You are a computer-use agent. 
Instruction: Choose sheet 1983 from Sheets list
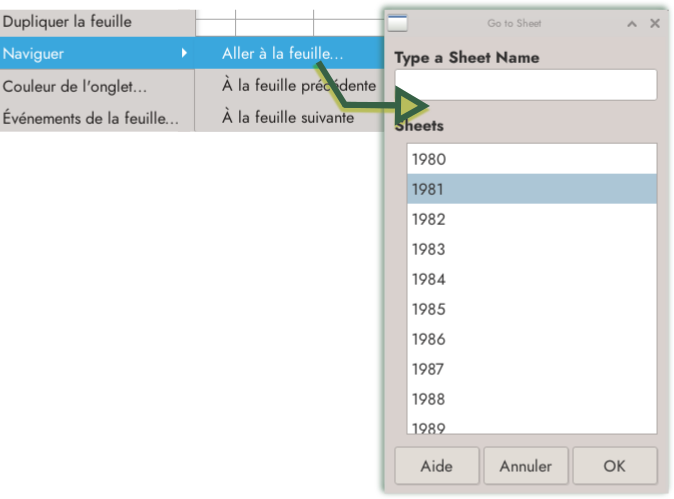click(x=531, y=249)
